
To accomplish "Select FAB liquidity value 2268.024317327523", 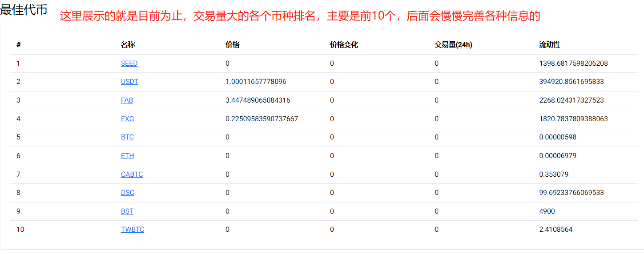I will pyautogui.click(x=572, y=100).
